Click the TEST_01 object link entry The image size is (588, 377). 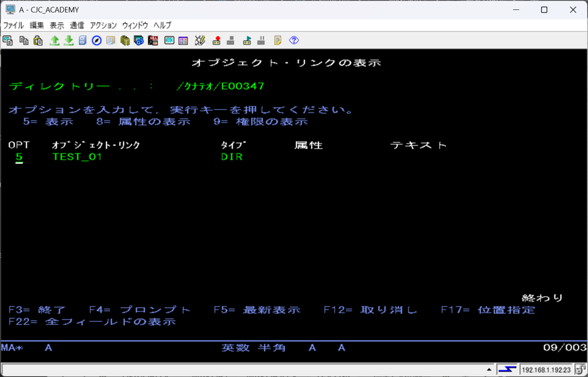pyautogui.click(x=77, y=157)
